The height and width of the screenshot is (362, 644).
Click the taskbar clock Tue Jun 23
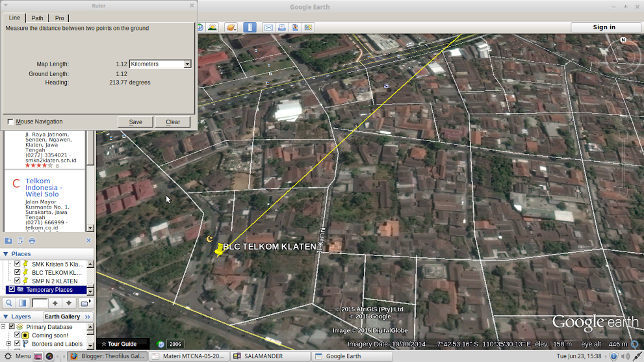[579, 356]
